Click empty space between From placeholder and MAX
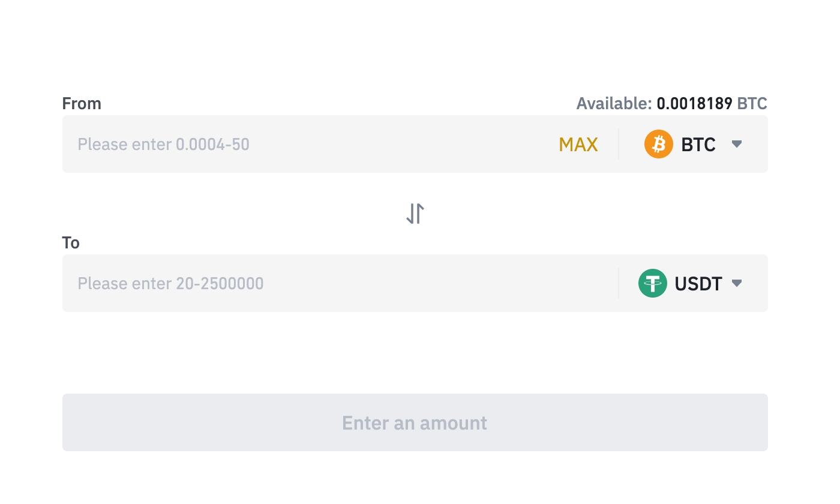The height and width of the screenshot is (504, 840). click(x=402, y=144)
